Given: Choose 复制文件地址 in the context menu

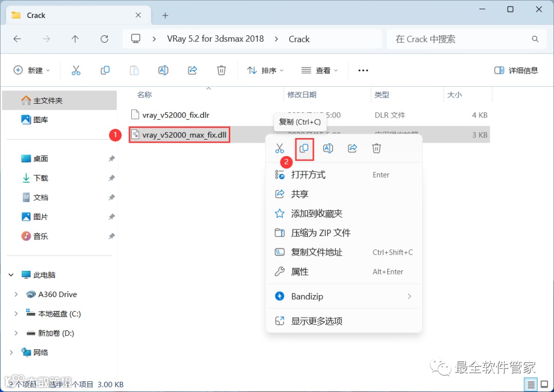Looking at the screenshot, I should coord(344,252).
